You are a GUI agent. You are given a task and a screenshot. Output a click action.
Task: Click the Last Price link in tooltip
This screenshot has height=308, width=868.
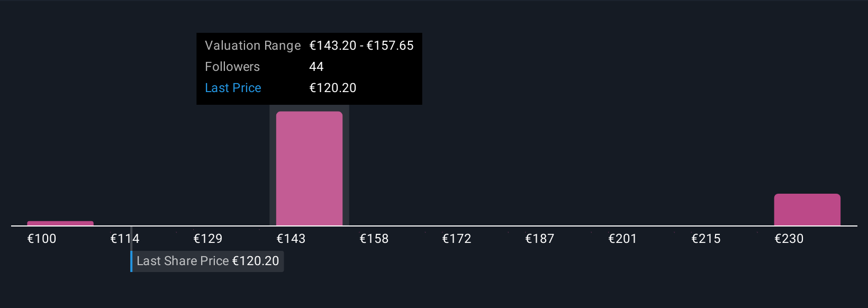pos(233,88)
